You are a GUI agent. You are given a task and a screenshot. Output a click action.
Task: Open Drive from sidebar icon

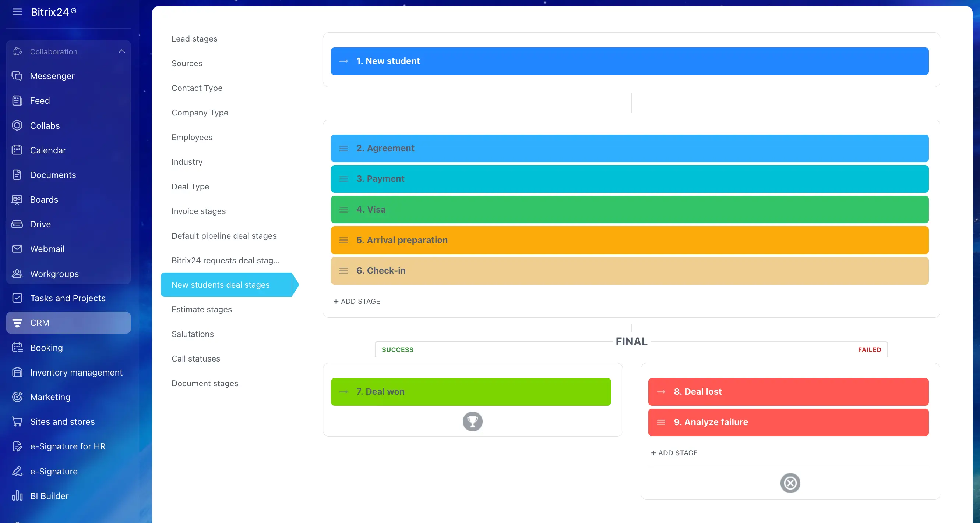pyautogui.click(x=17, y=224)
